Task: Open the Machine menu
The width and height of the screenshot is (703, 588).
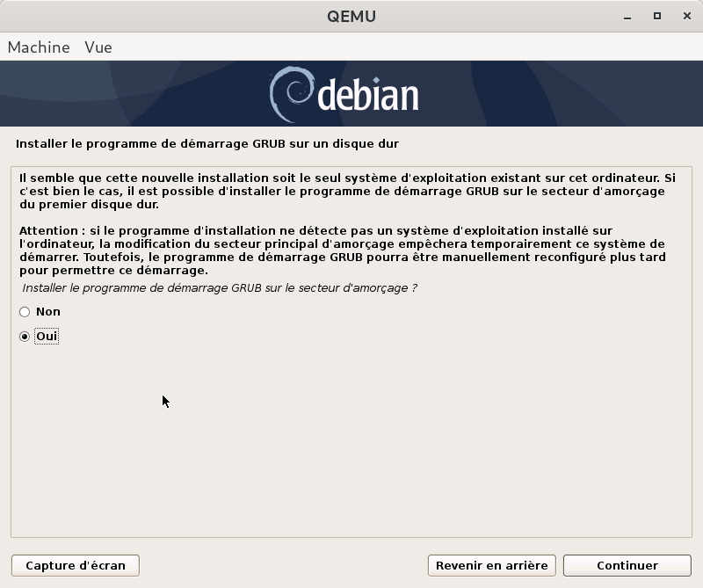Action: [x=39, y=47]
